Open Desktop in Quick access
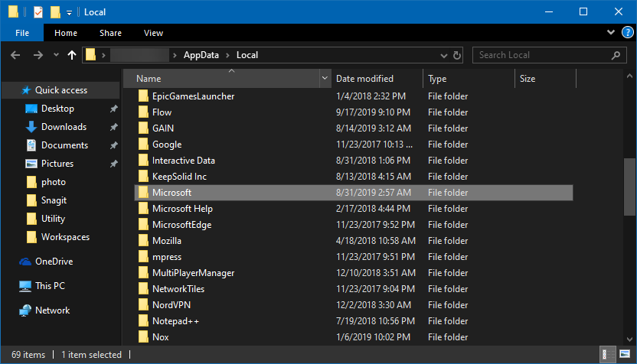637x364 pixels. [57, 109]
